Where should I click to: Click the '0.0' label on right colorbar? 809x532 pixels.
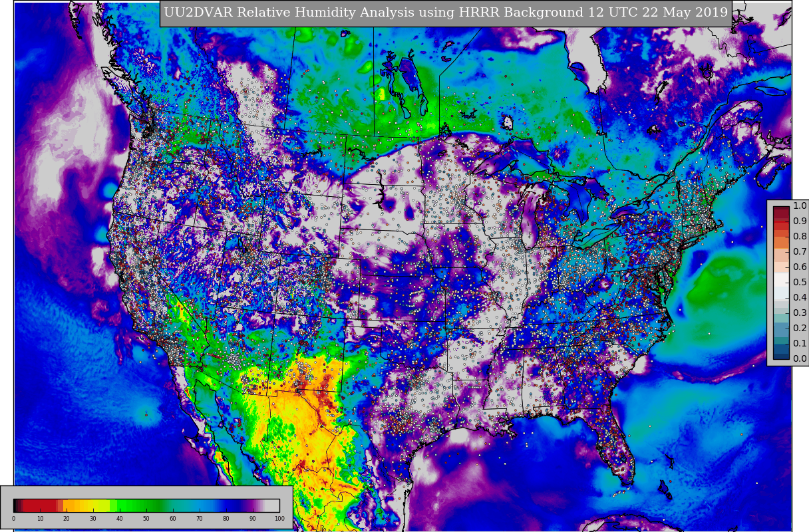[800, 359]
